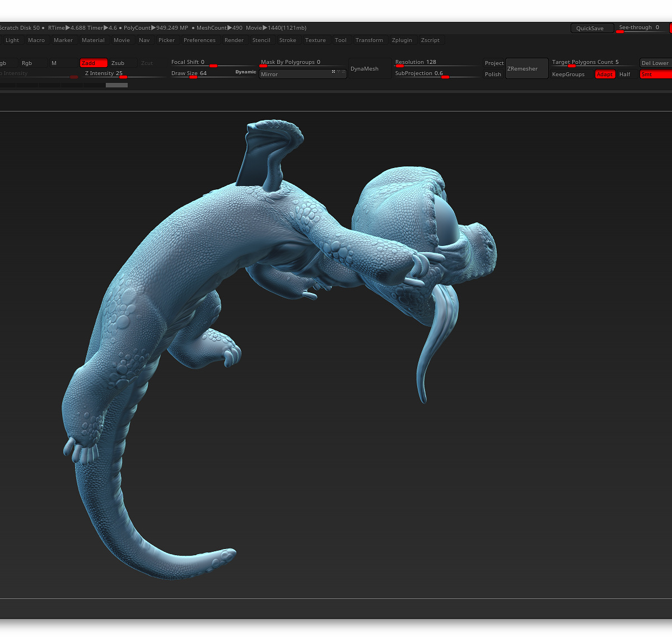Screen dimensions: 672x637
Task: Toggle the M material mode
Action: coord(63,63)
